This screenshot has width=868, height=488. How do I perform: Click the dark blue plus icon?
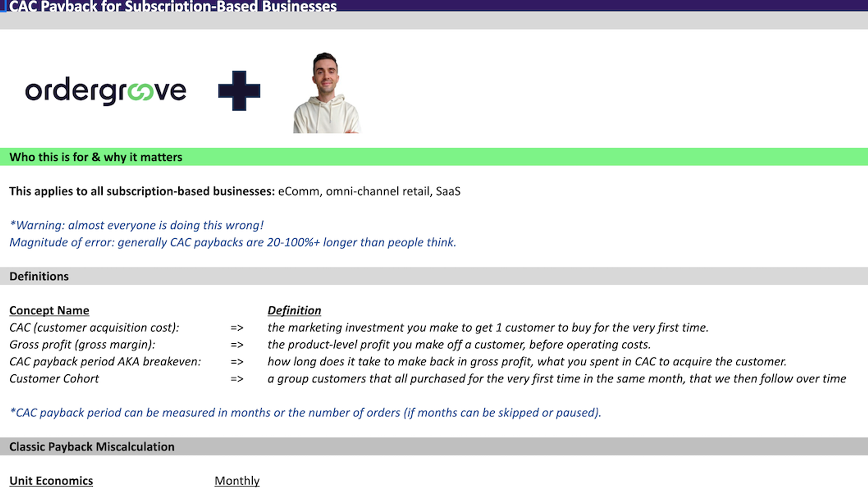(239, 91)
